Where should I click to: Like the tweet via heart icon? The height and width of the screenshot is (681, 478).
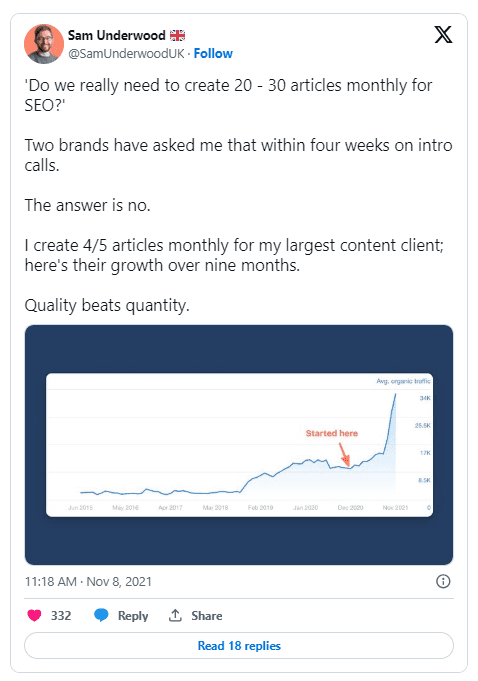click(x=34, y=615)
